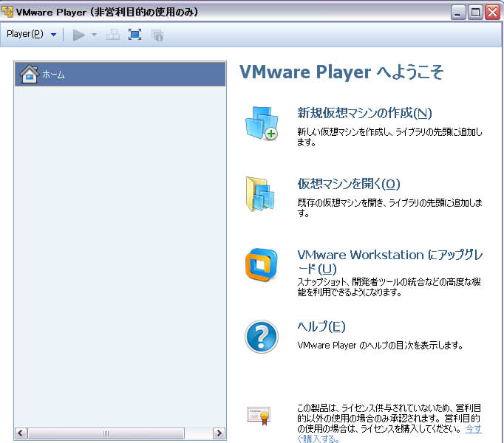
Task: Click the VMware Workstation logo icon
Action: pyautogui.click(x=262, y=265)
